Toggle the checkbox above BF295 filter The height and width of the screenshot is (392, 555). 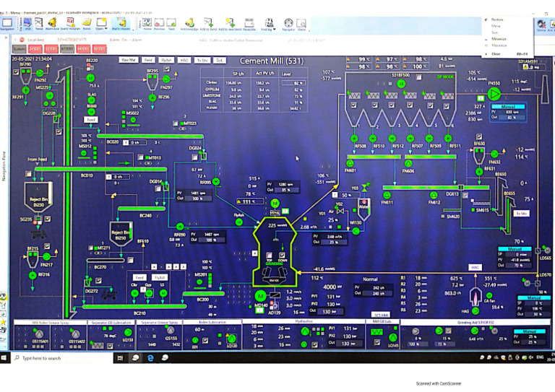(167, 69)
